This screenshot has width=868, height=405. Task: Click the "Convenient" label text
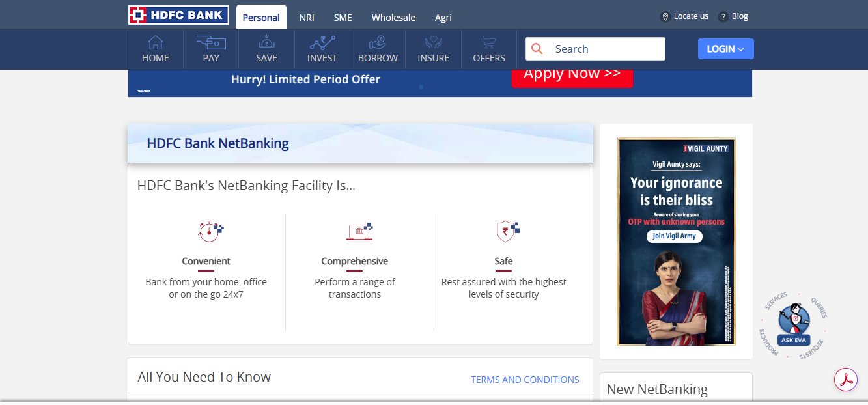(206, 261)
